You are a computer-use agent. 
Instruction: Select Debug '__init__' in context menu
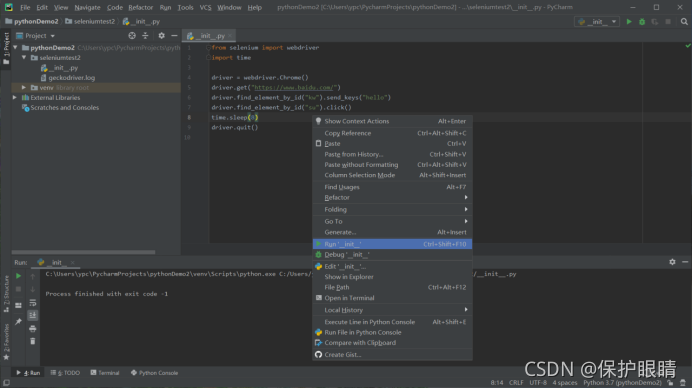(392, 255)
